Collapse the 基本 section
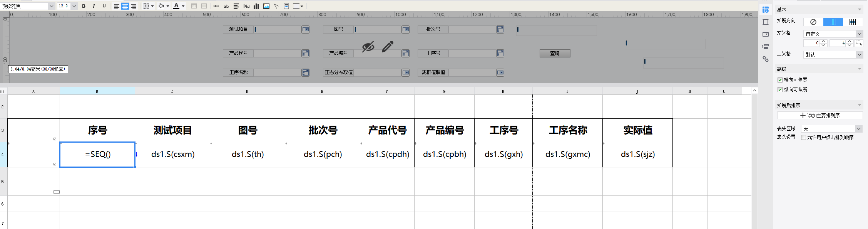 860,10
